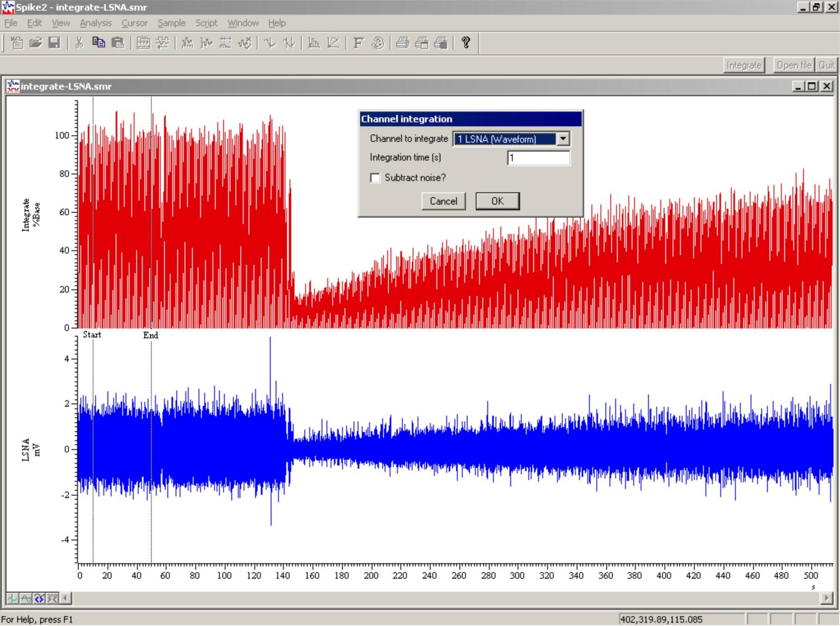Click the histogram result view icon
The image size is (840, 626).
click(x=314, y=43)
